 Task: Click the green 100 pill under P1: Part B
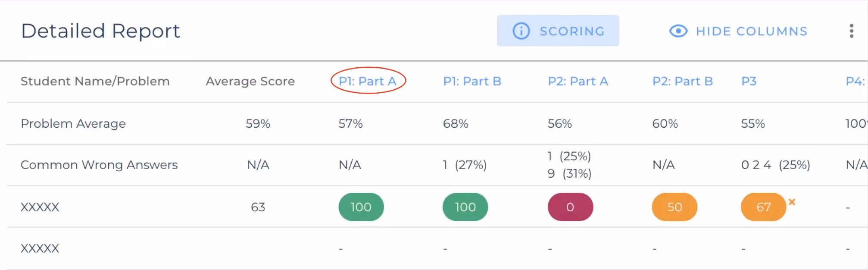465,207
